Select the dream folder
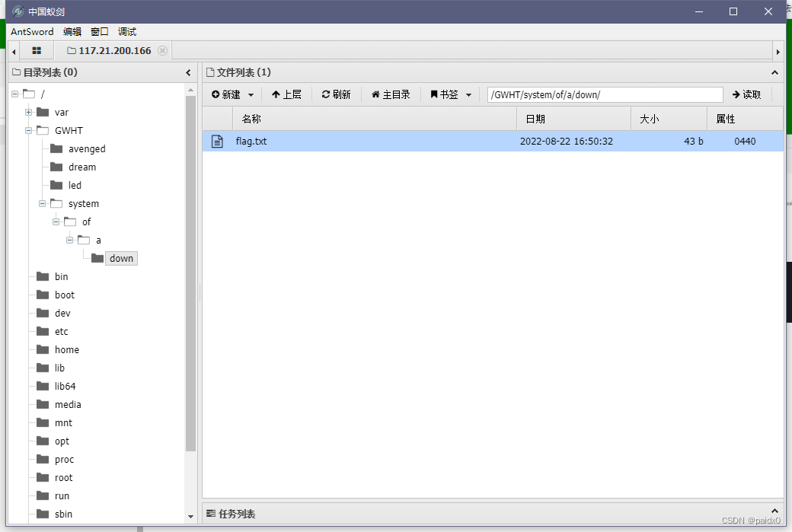 pos(81,167)
